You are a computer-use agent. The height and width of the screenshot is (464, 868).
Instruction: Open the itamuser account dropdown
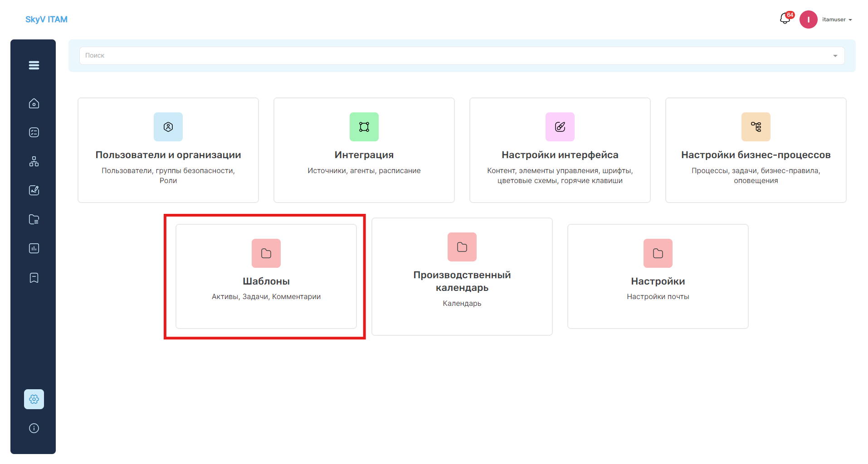850,20
